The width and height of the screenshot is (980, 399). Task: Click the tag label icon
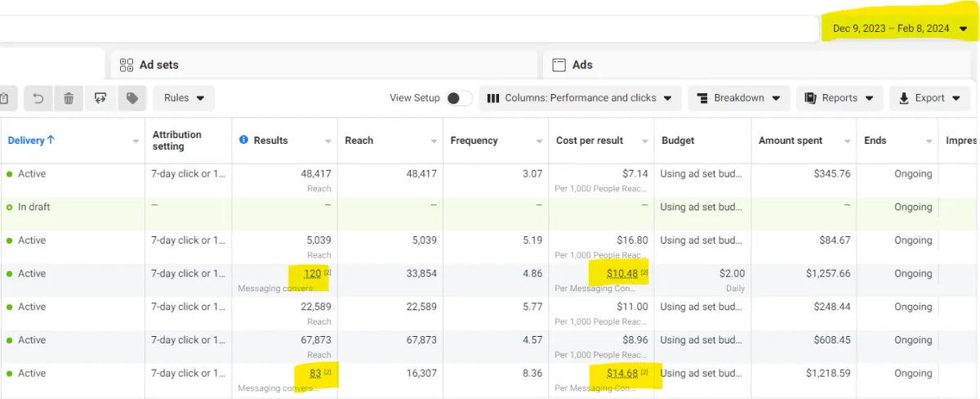point(131,98)
